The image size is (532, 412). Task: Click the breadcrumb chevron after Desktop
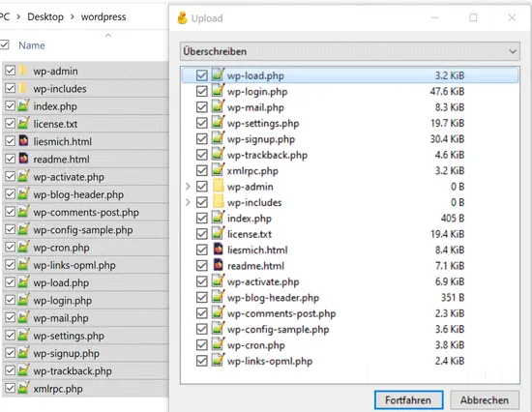[x=73, y=16]
